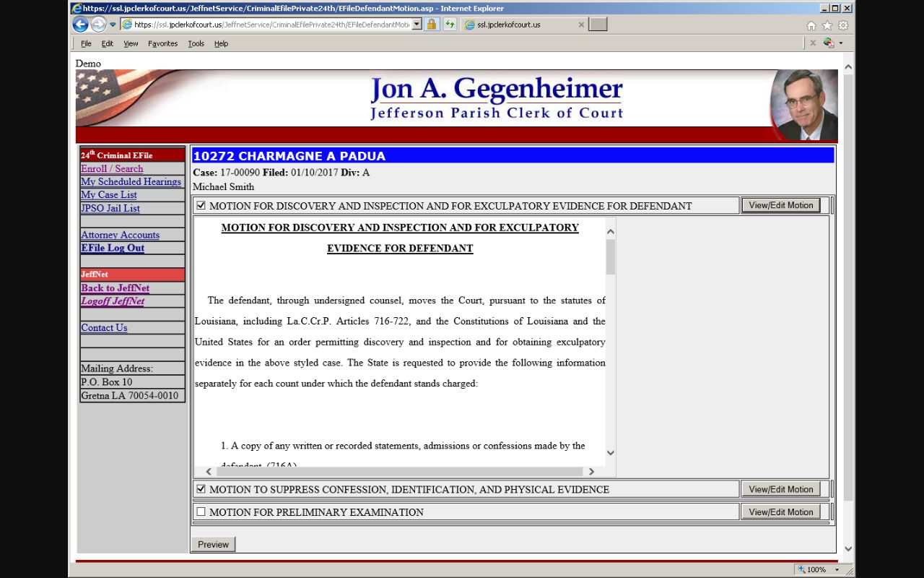This screenshot has height=578, width=924.
Task: Click the Contact Us link
Action: 104,327
